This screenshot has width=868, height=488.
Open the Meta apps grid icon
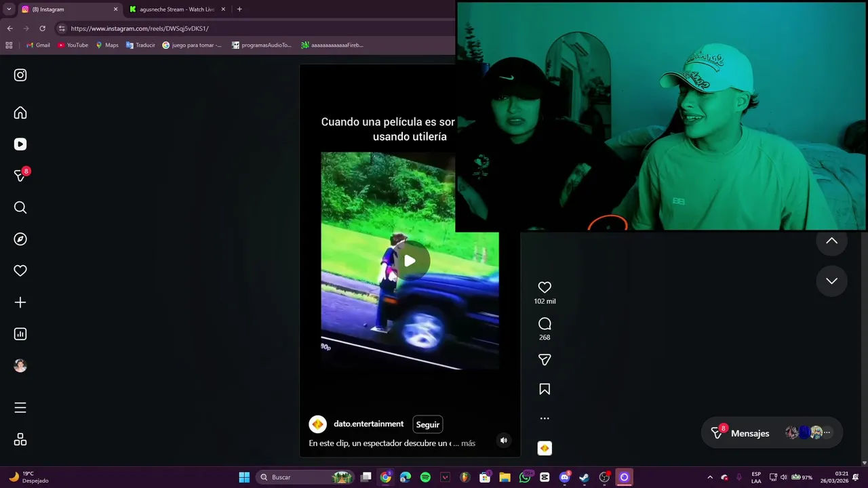(20, 439)
